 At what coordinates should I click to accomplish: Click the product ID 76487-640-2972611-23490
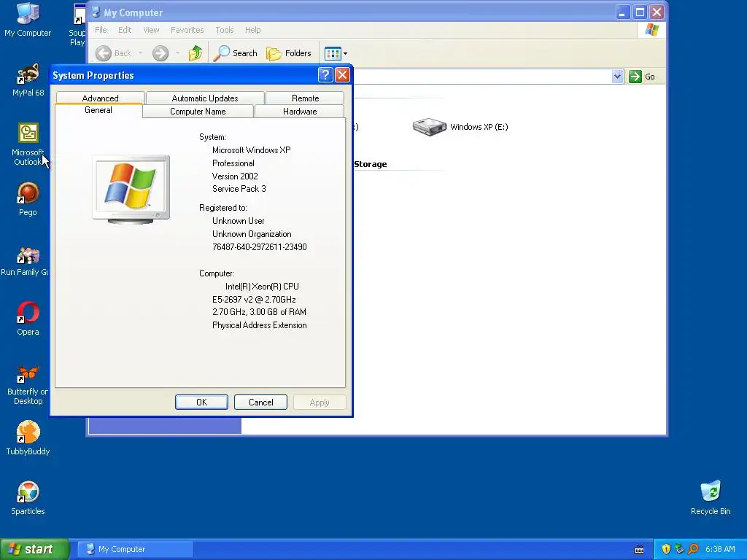tap(259, 246)
